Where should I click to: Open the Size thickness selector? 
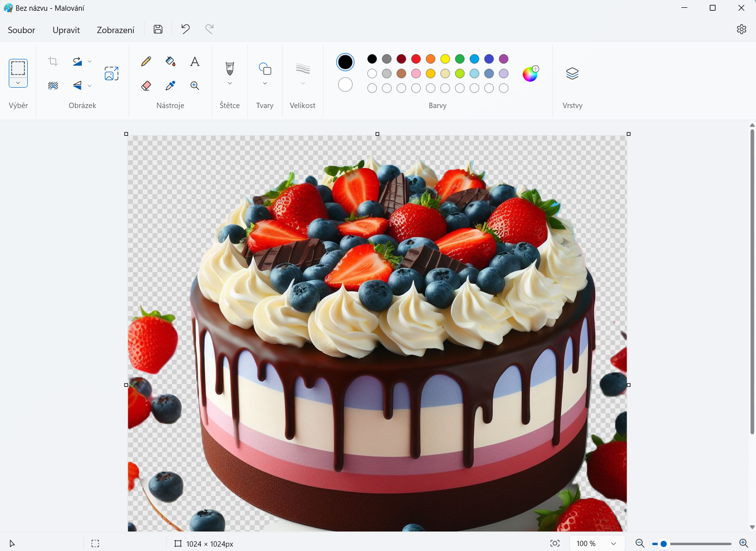tap(303, 69)
